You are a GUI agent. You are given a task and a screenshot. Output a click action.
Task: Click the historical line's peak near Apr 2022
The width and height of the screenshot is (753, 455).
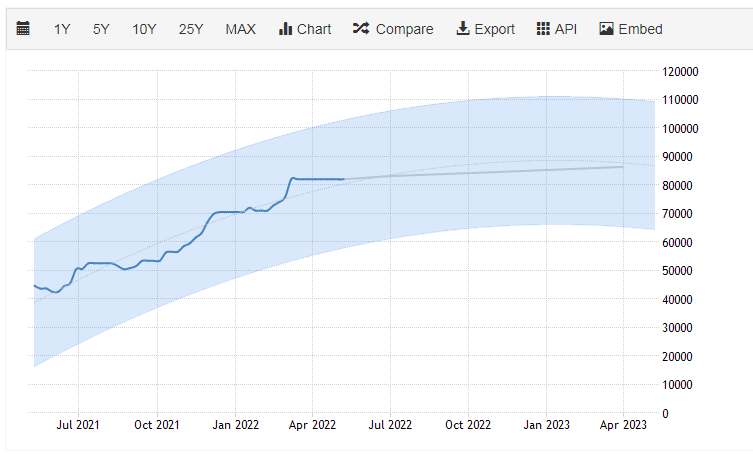click(x=293, y=178)
